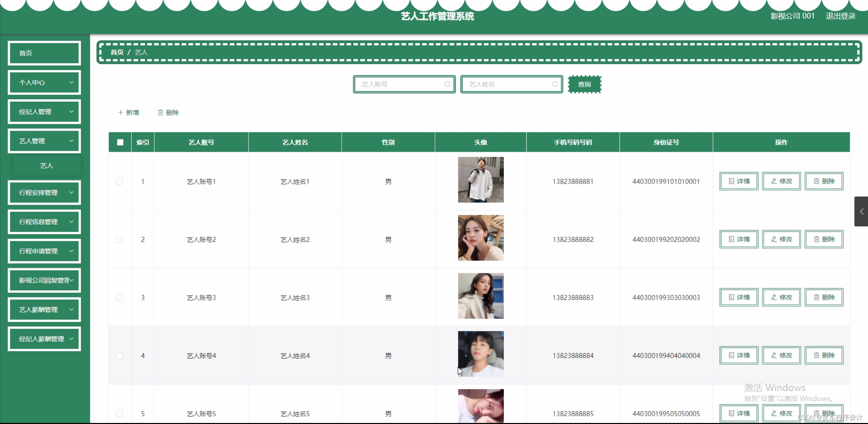Click 退出登录 to log out
The width and height of the screenshot is (868, 424).
coord(841,15)
